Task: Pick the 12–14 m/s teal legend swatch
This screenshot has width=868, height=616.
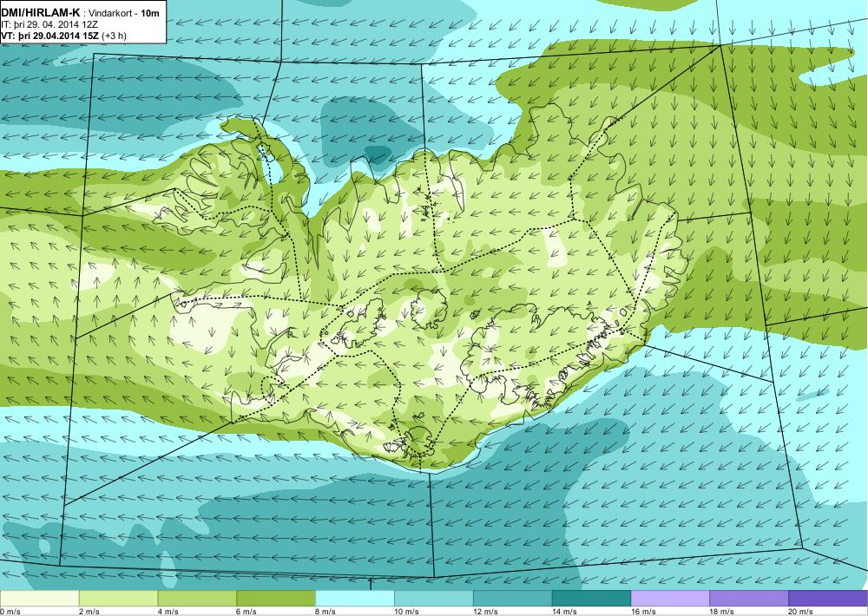Action: [x=513, y=599]
